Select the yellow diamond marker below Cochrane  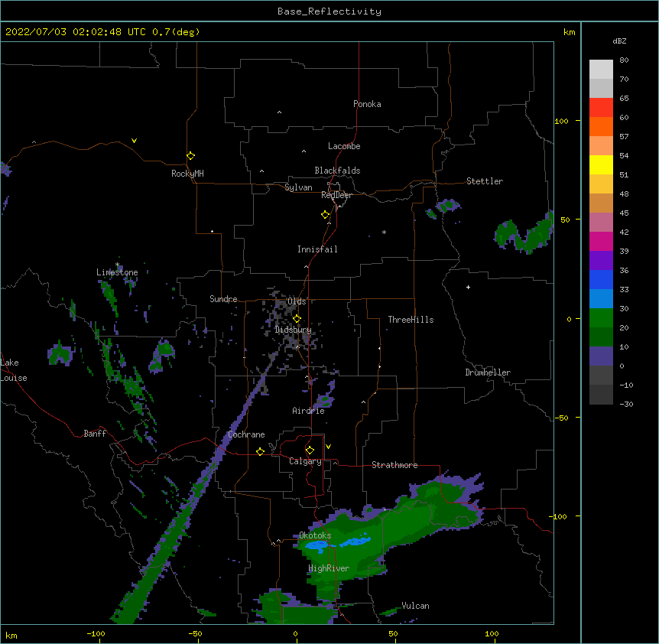260,451
